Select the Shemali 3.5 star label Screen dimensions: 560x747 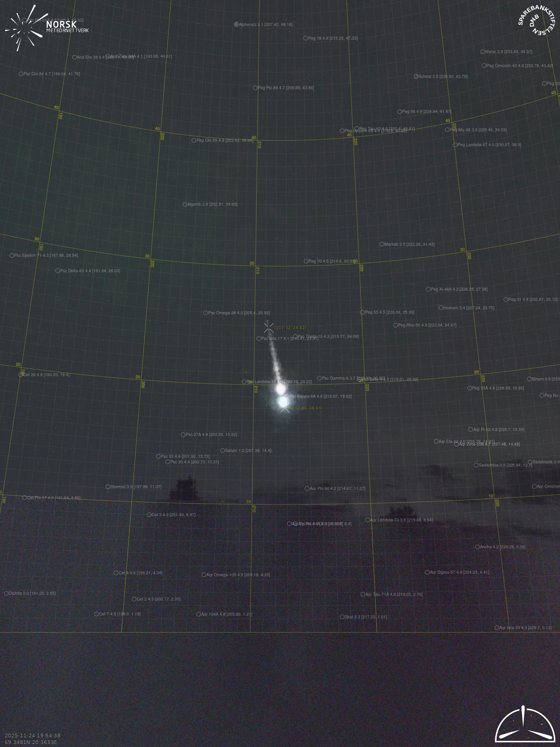coord(136,487)
